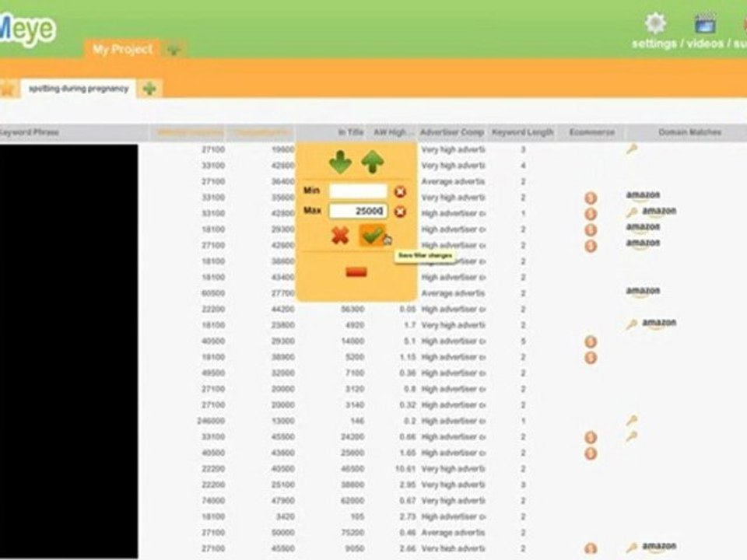The height and width of the screenshot is (560, 747).
Task: Click the ecommerce coin in the 27100 / 42600 row
Action: click(x=591, y=247)
